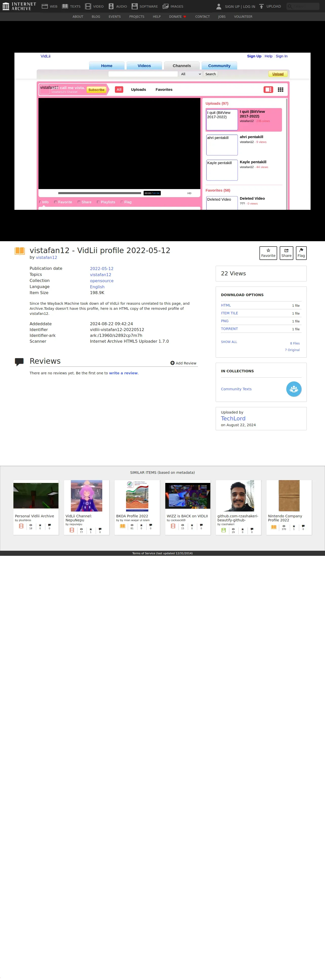Viewport: 325px width, 980px height.
Task: Click the Community Texts collection icon
Action: click(x=294, y=389)
